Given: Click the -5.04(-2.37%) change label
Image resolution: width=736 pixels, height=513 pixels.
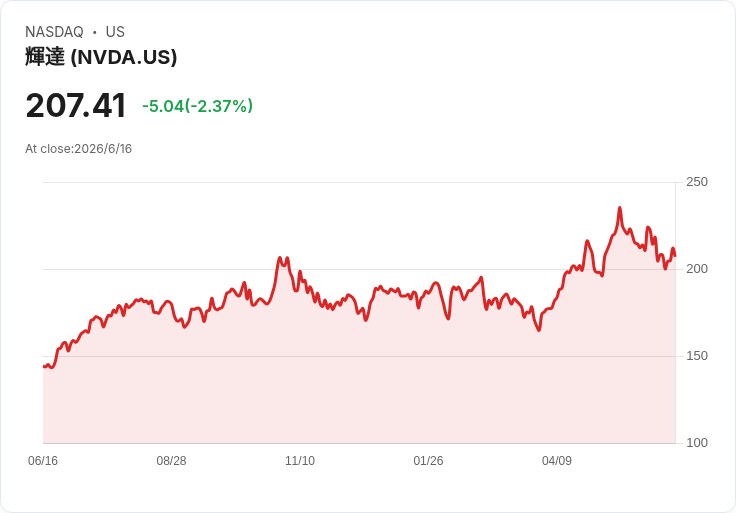Looking at the screenshot, I should coord(198,106).
